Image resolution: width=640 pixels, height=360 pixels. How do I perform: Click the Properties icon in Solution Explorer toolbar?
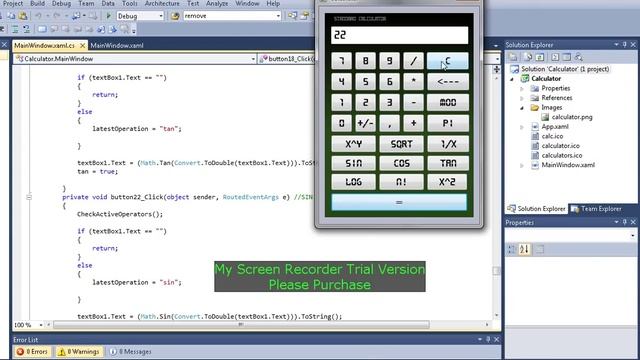[513, 57]
